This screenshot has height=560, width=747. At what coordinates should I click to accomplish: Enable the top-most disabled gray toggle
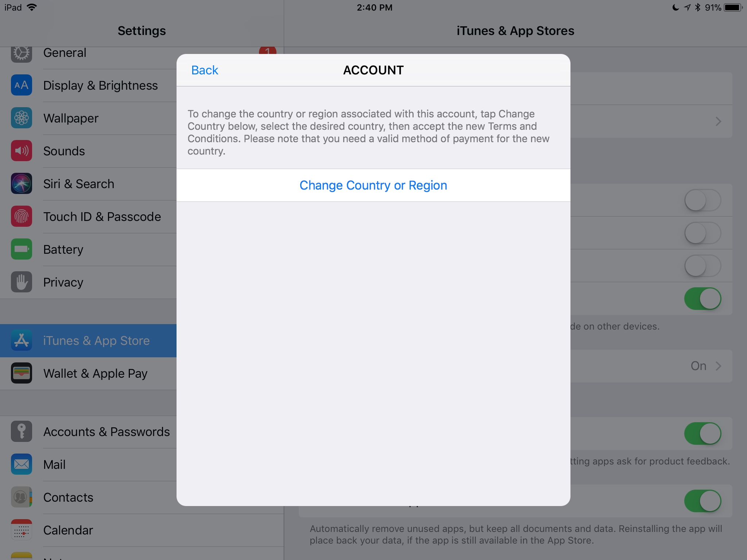704,201
